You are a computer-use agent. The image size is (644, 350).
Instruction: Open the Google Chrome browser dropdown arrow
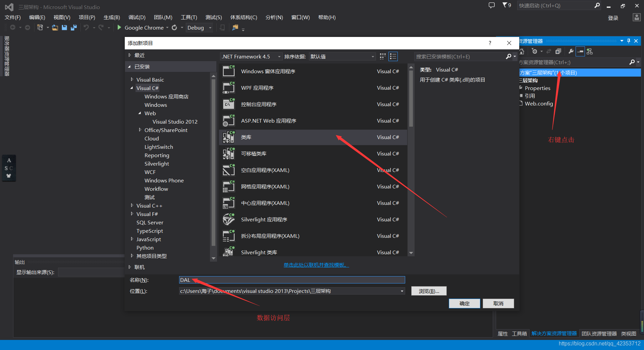click(x=167, y=28)
